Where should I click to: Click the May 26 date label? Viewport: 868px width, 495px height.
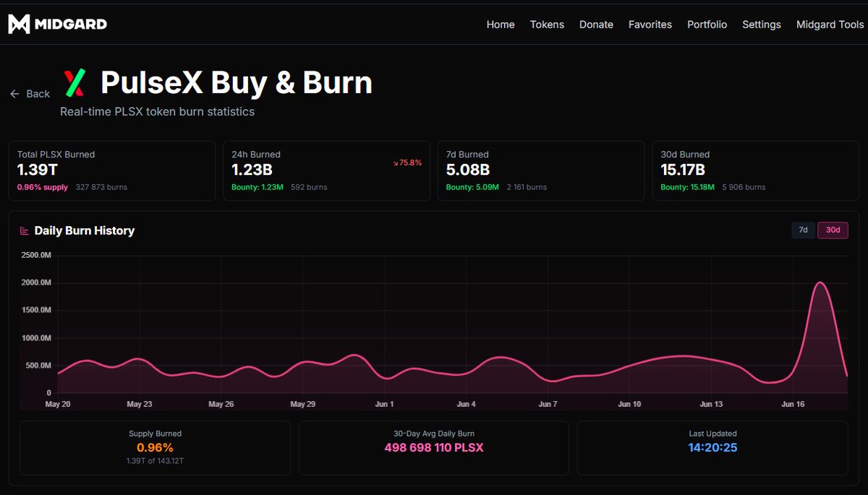(221, 404)
